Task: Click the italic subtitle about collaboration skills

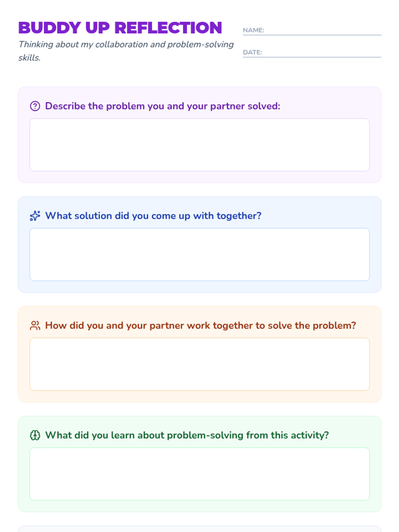Action: (126, 51)
